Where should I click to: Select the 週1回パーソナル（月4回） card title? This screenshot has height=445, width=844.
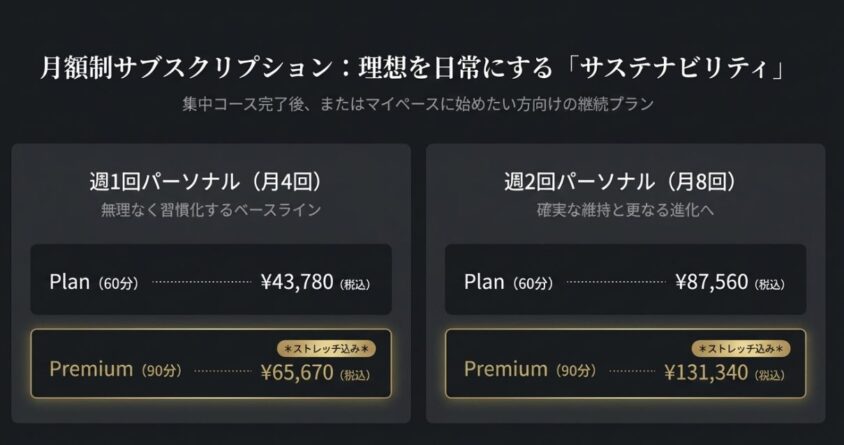pyautogui.click(x=210, y=182)
